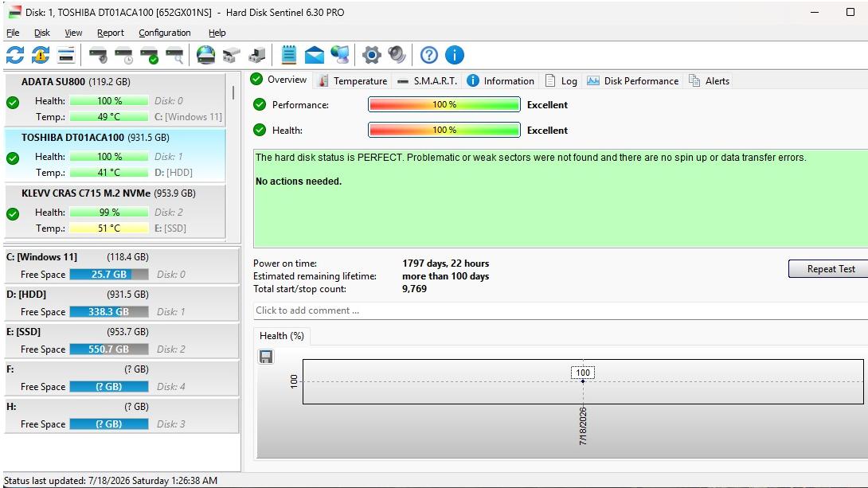Select the F: partition row
Viewport: 868px width, 488px height.
121,378
